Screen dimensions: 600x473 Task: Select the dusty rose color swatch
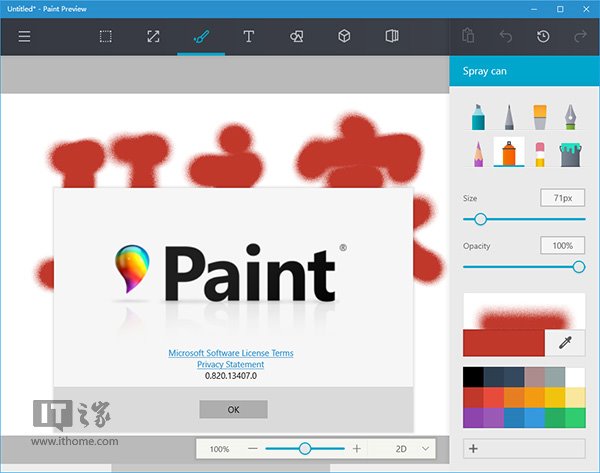pyautogui.click(x=534, y=377)
